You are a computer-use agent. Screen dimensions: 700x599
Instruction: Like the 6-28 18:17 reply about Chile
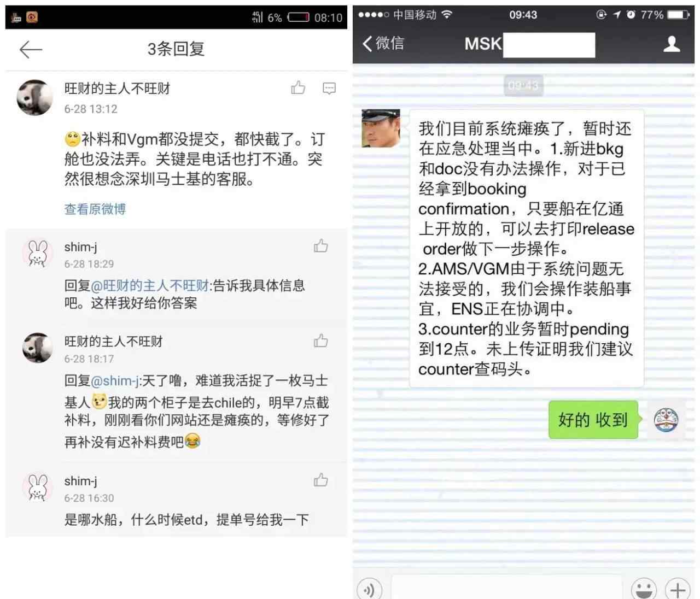(x=320, y=341)
